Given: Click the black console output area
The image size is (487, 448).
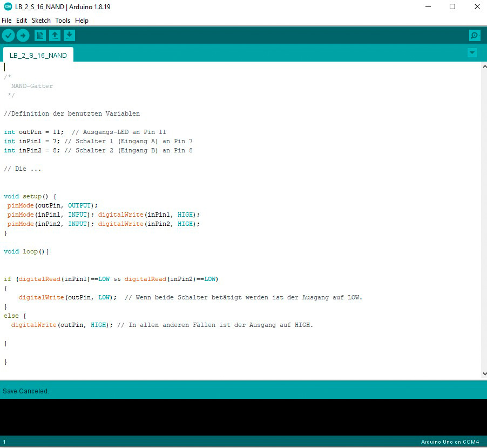Looking at the screenshot, I should tap(243, 417).
